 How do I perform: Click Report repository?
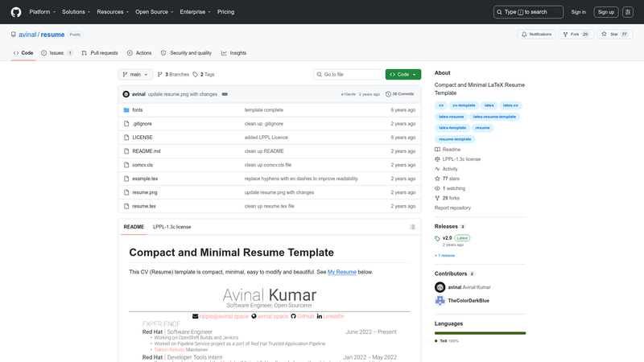tap(452, 208)
